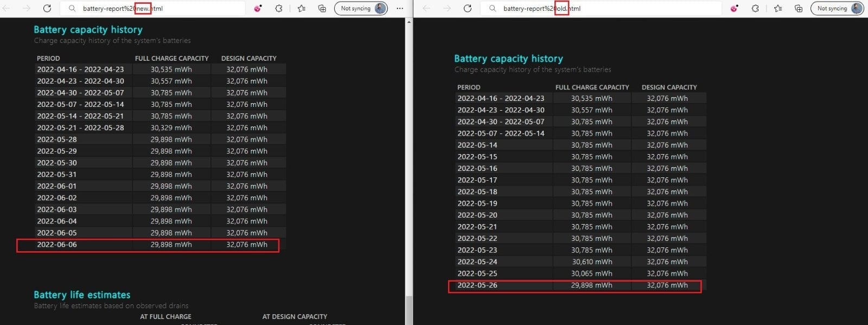868x325 pixels.
Task: Select 30,535 mWh value in new report
Action: click(171, 69)
